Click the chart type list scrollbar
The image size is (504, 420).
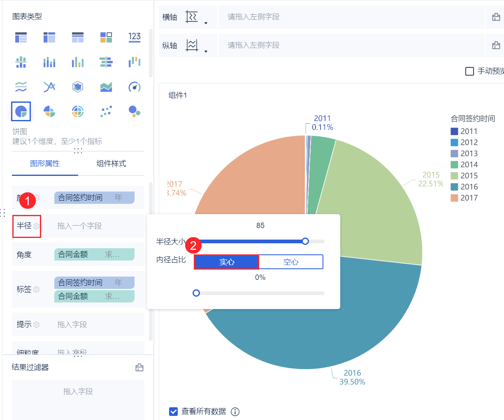(151, 53)
